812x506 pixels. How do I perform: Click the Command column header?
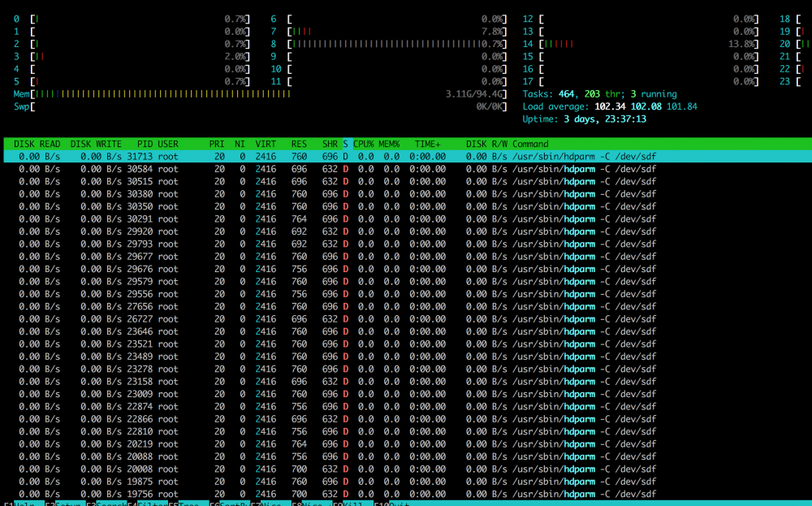click(x=530, y=144)
